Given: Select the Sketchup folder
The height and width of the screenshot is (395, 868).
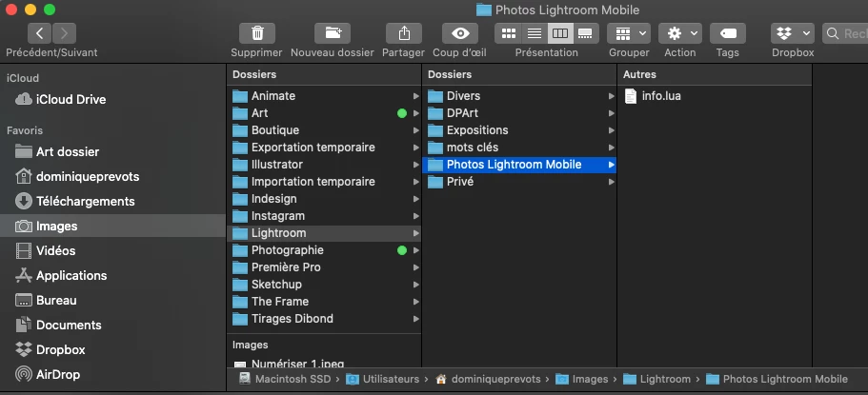Looking at the screenshot, I should pos(324,285).
